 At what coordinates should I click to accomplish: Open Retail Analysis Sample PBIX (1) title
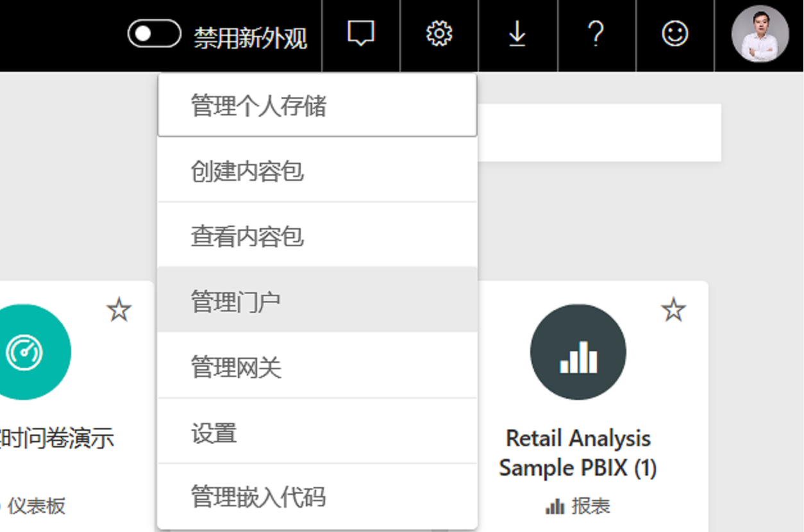point(578,453)
